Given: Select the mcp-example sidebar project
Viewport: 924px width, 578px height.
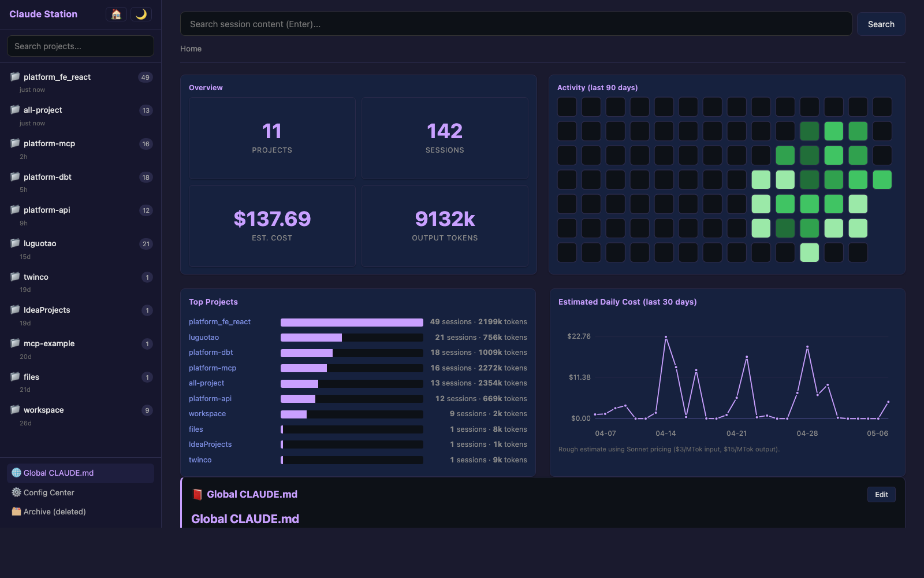Looking at the screenshot, I should pyautogui.click(x=80, y=349).
